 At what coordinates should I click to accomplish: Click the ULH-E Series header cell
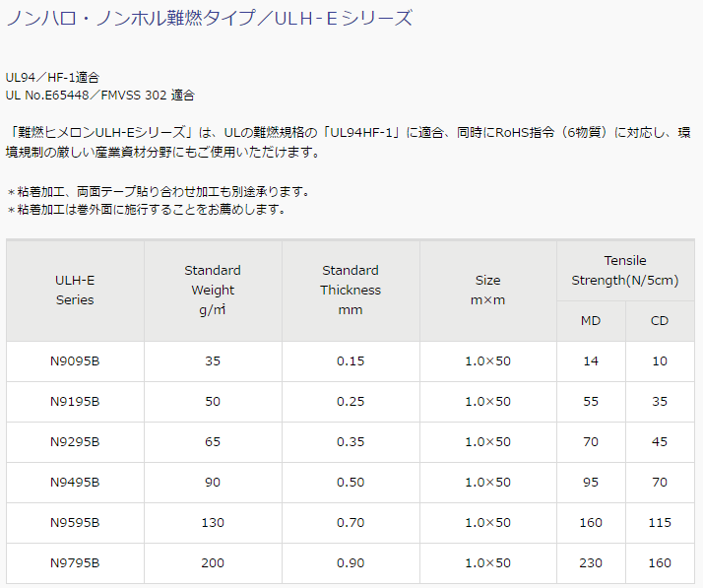point(75,290)
